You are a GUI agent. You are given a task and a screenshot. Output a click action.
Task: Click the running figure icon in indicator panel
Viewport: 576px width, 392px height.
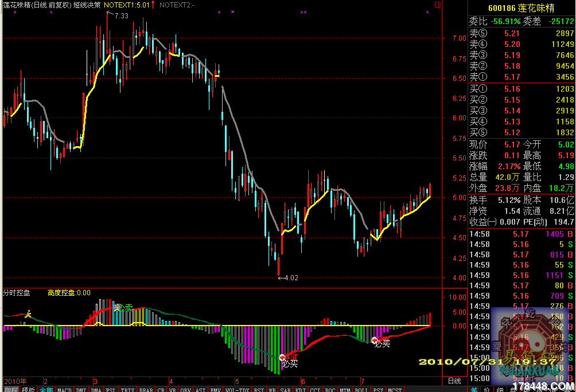click(27, 313)
